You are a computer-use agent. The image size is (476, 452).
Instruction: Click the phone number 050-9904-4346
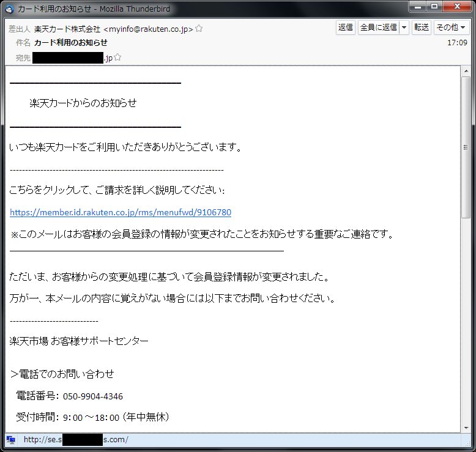[x=93, y=396]
